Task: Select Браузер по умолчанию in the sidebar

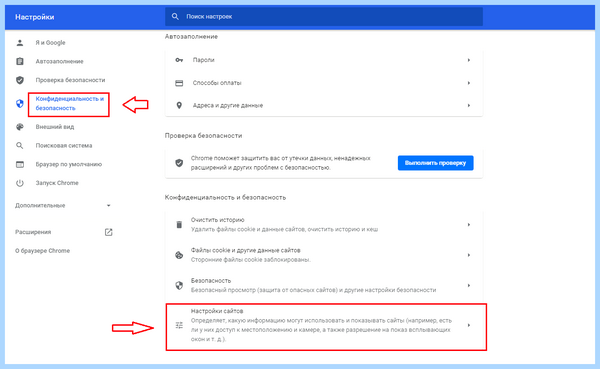Action: [x=69, y=164]
